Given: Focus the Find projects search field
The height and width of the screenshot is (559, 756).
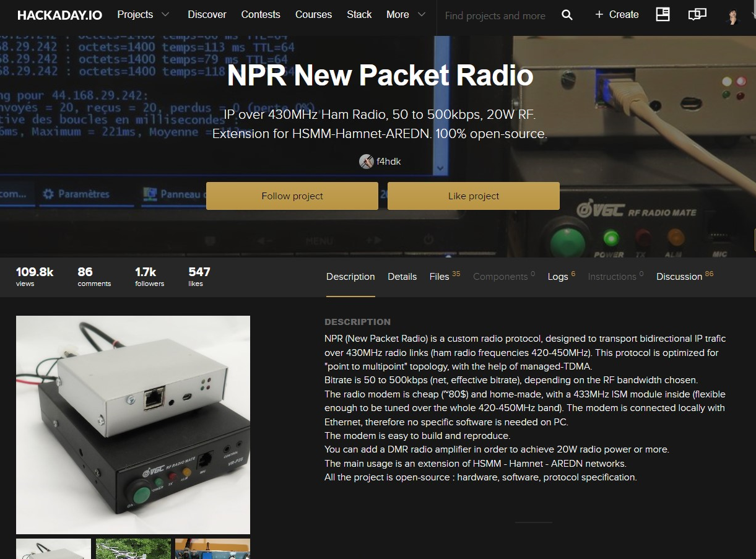Looking at the screenshot, I should pyautogui.click(x=495, y=15).
